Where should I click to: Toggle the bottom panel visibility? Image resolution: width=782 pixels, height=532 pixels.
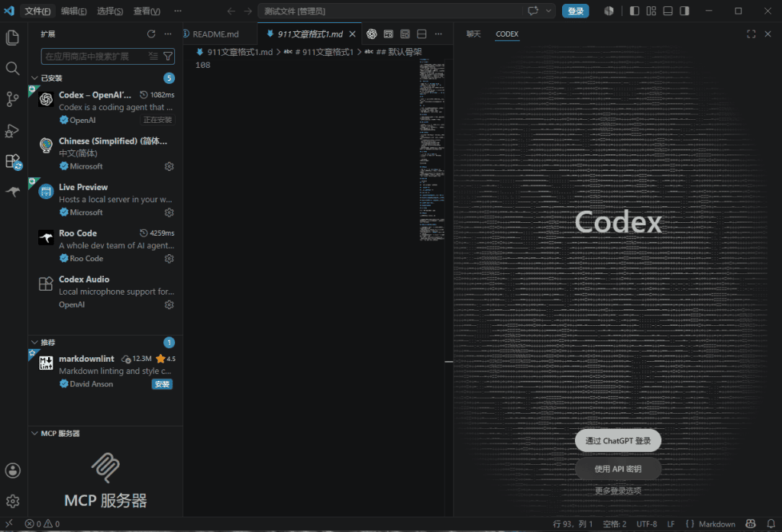[x=667, y=11]
